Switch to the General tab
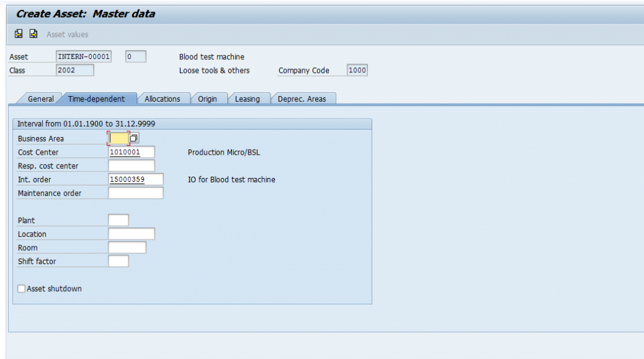Viewport: 644px width, 359px height. (40, 99)
